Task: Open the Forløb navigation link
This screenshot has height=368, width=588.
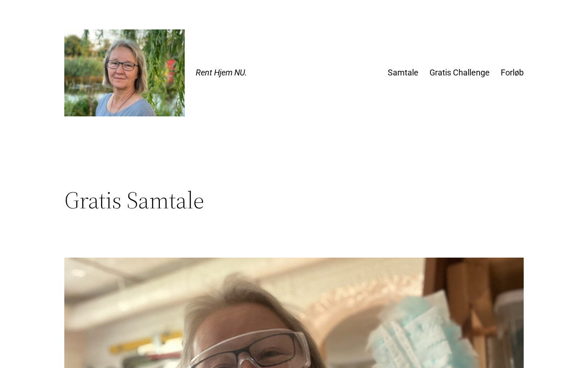Action: point(512,73)
